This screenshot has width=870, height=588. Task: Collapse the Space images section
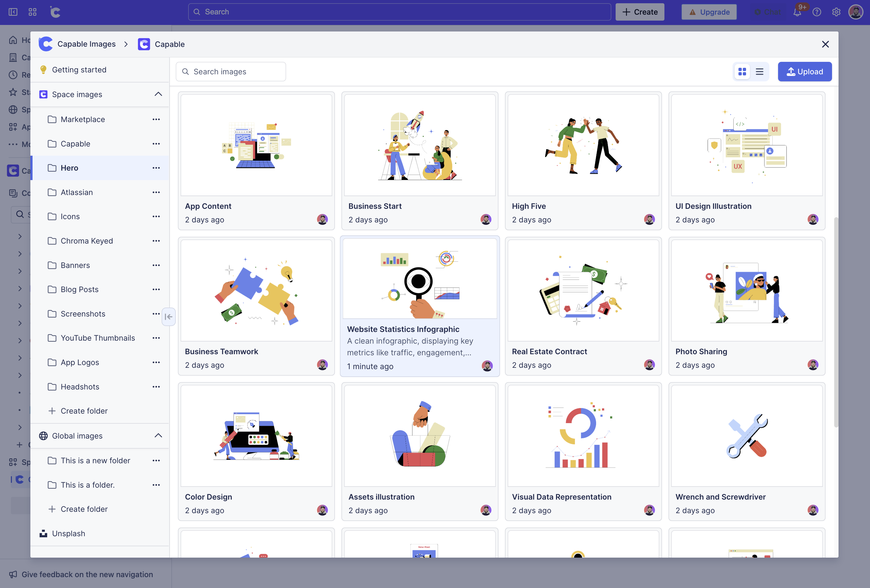(158, 94)
